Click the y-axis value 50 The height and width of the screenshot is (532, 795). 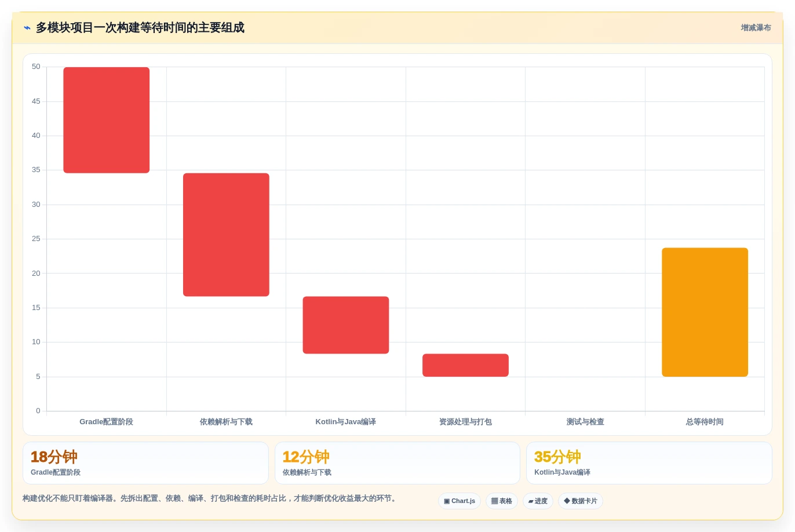[36, 67]
